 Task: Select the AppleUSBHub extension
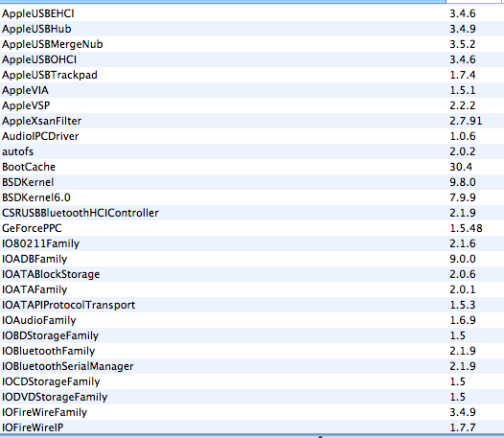[x=252, y=29]
